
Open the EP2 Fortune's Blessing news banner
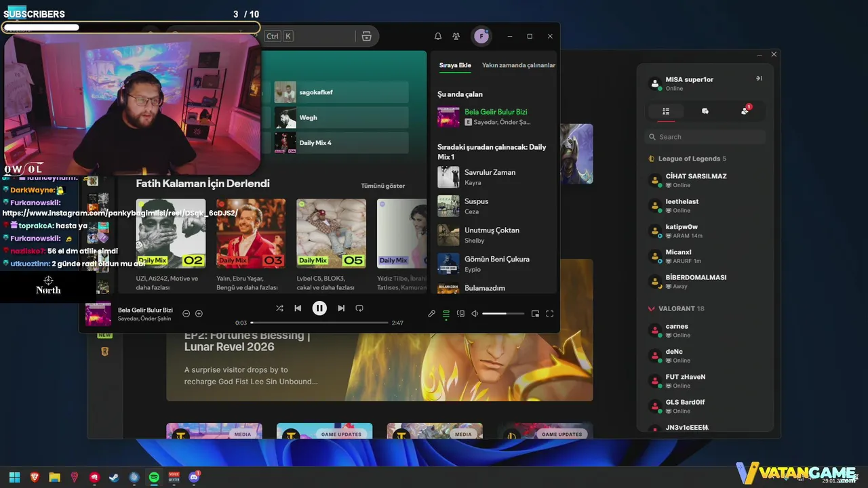[380, 366]
